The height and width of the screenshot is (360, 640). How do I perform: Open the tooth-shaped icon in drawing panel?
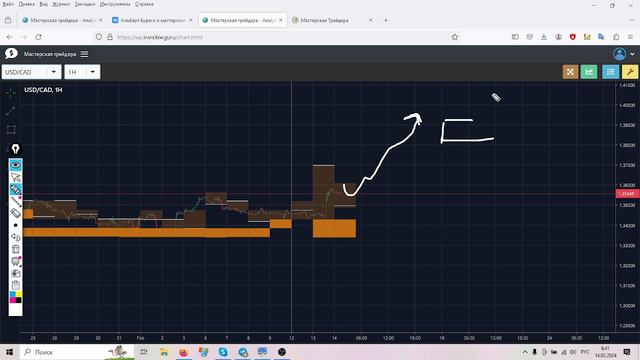[x=16, y=261]
